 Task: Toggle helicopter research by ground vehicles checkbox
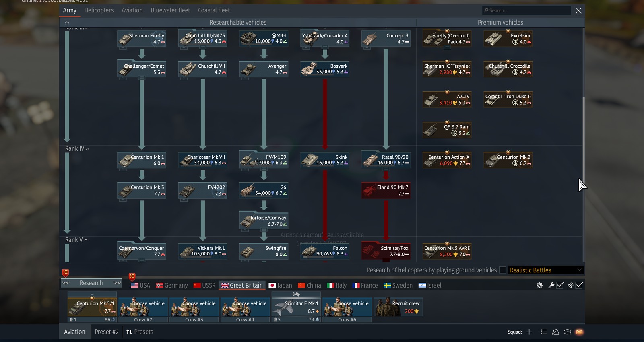coord(502,270)
